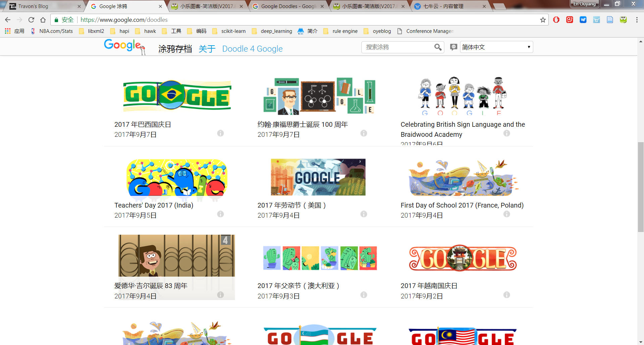Open the 简介 bookmark
The height and width of the screenshot is (345, 644).
click(x=308, y=31)
